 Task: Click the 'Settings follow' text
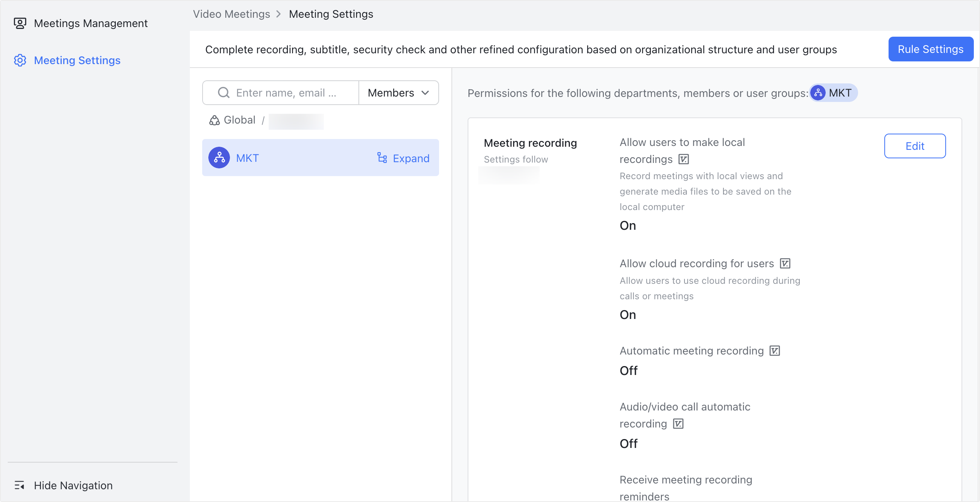pyautogui.click(x=516, y=159)
